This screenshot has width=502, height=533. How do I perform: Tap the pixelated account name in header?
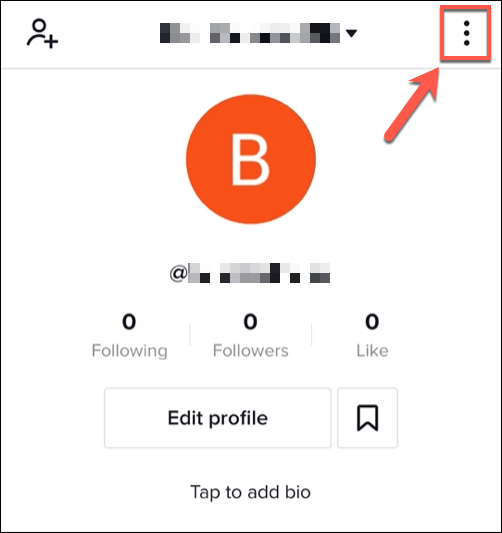(x=250, y=33)
